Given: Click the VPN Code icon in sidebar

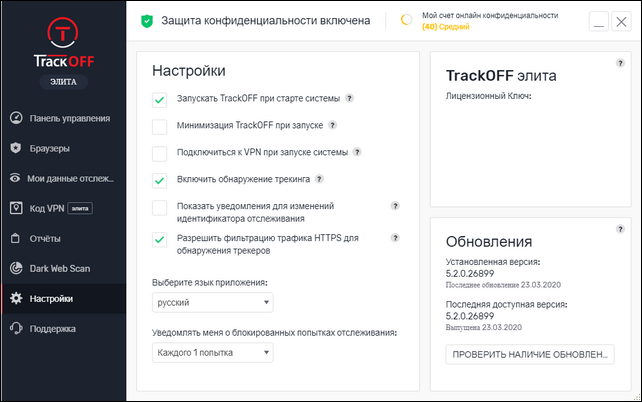Looking at the screenshot, I should [15, 208].
